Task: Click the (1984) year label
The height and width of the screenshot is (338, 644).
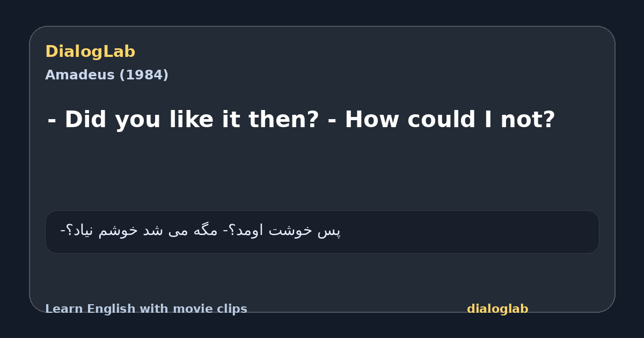Action: pyautogui.click(x=144, y=75)
